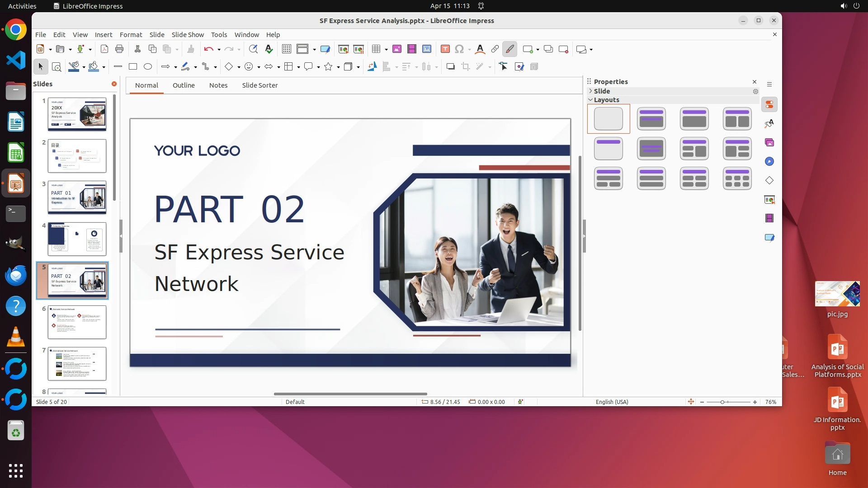The width and height of the screenshot is (868, 488).
Task: Click the Crop Image tool icon
Action: pos(466,67)
